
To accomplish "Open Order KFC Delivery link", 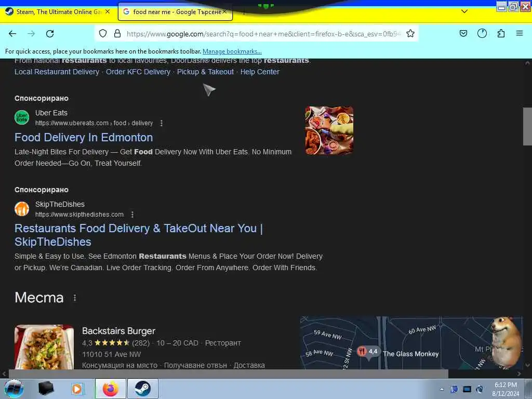I will click(138, 72).
